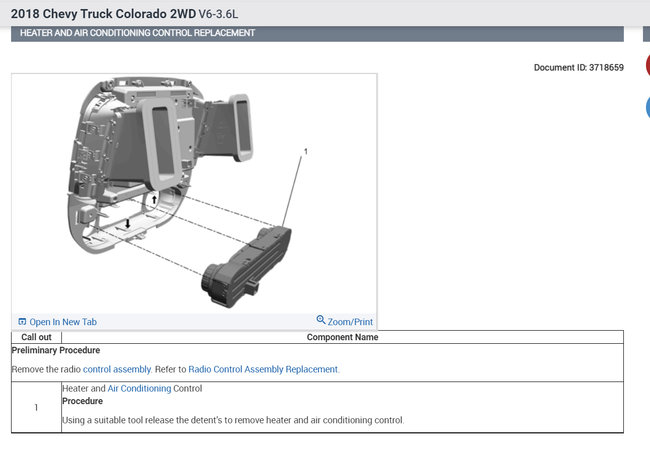Click the 'Preliminary Procedure' heading
Screen dimensions: 650x455
pos(56,350)
